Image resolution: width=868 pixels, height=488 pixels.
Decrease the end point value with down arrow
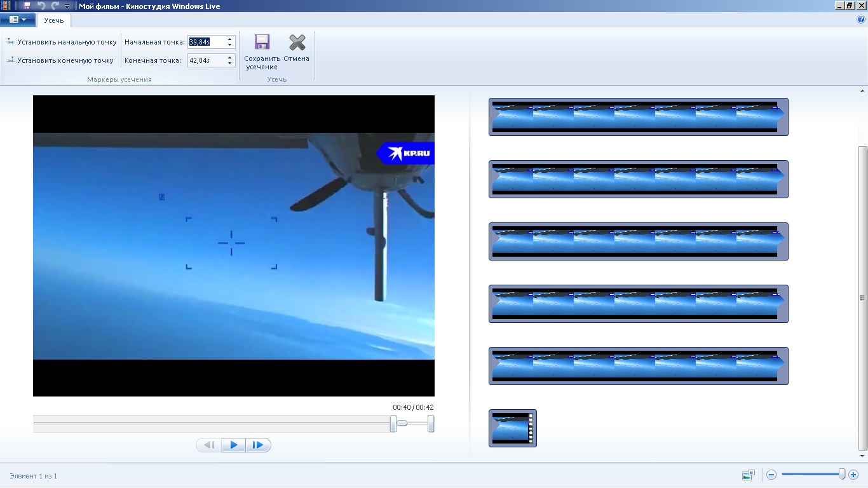pyautogui.click(x=230, y=64)
